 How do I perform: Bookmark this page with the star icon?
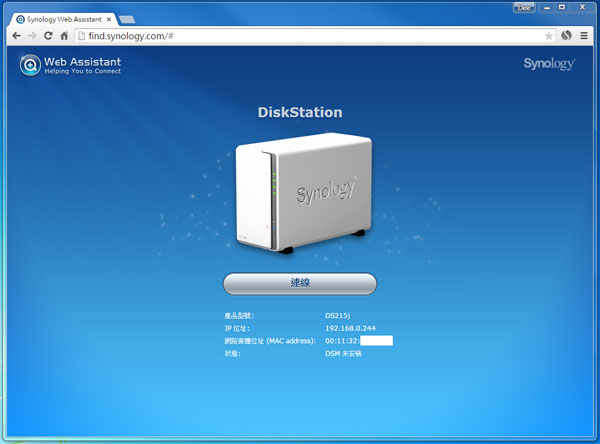click(548, 35)
